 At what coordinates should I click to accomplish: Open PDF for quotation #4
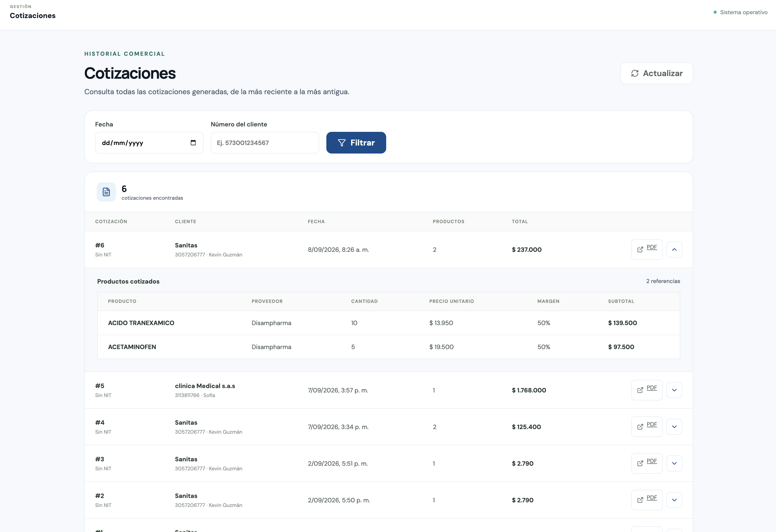[x=647, y=427]
